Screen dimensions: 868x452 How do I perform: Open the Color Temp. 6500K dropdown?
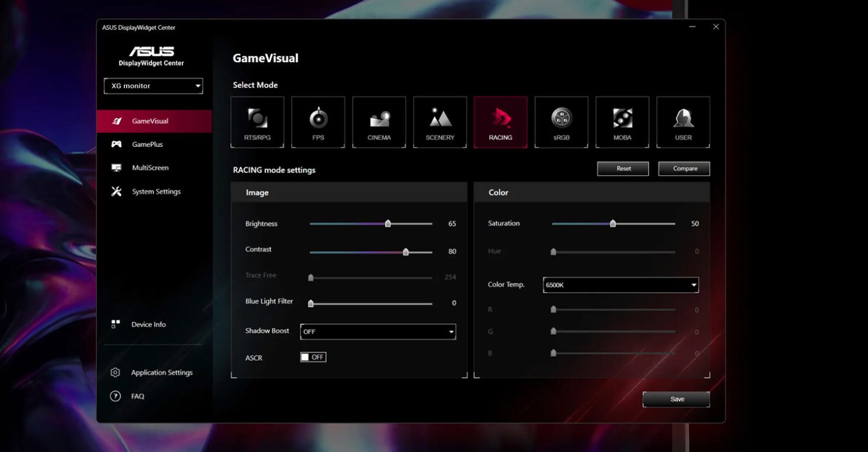coord(621,285)
